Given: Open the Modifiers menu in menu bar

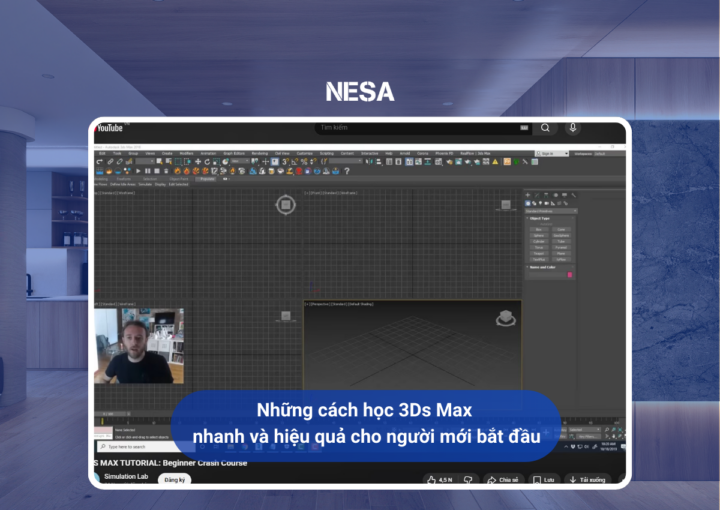Looking at the screenshot, I should coord(186,153).
